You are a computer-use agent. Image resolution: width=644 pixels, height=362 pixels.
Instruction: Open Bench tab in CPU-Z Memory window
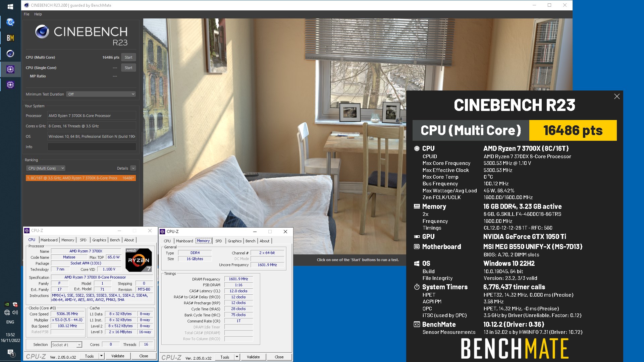pos(250,241)
